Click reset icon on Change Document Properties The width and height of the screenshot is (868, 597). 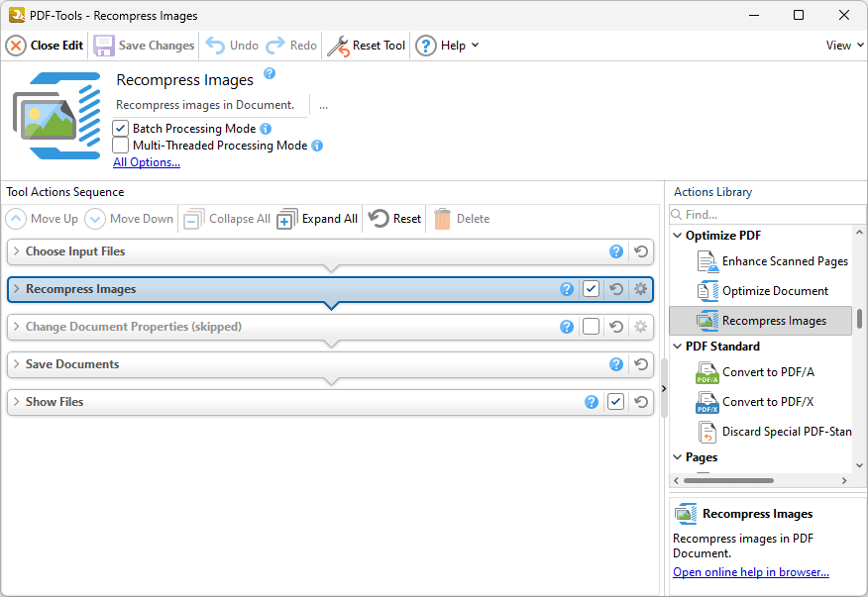point(616,327)
